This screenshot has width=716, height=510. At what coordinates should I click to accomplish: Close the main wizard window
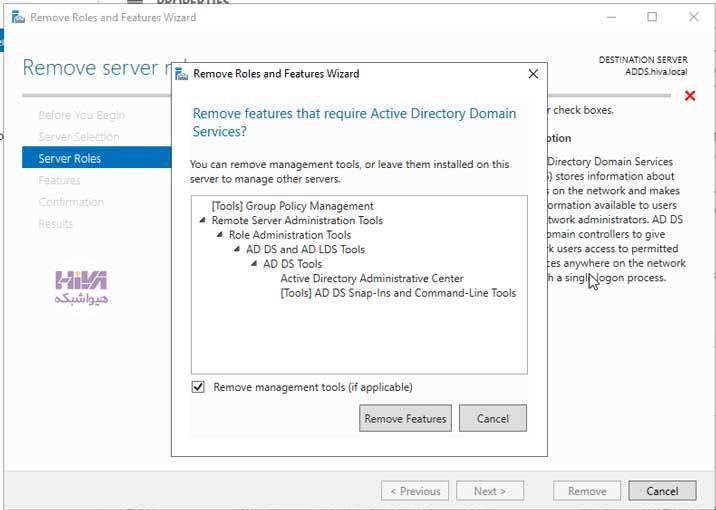[693, 17]
